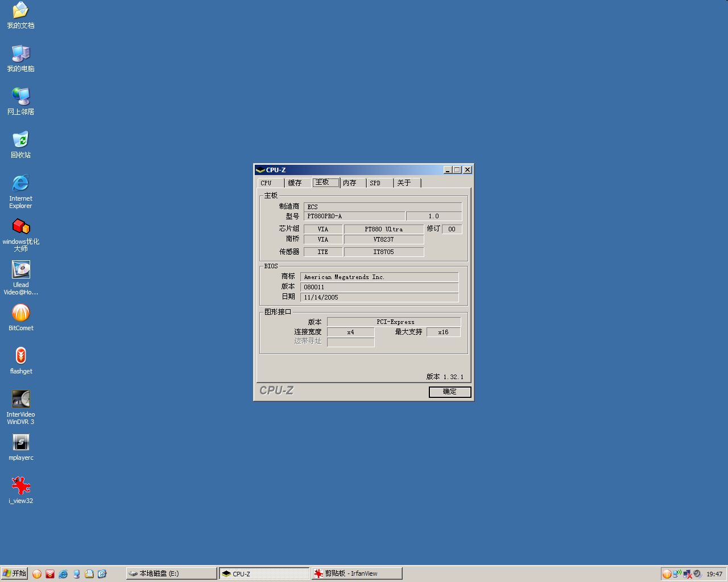The height and width of the screenshot is (582, 728).
Task: Click the BIOS version 080011
Action: pos(379,287)
